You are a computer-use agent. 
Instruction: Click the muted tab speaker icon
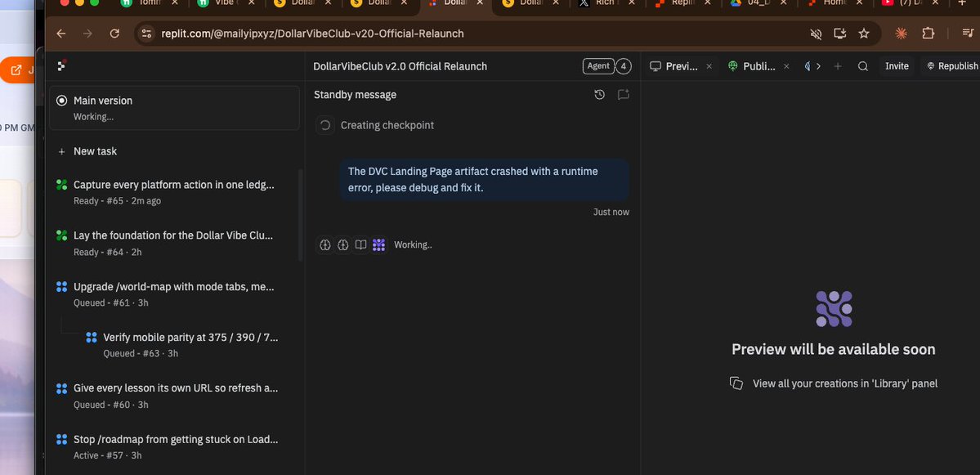816,34
